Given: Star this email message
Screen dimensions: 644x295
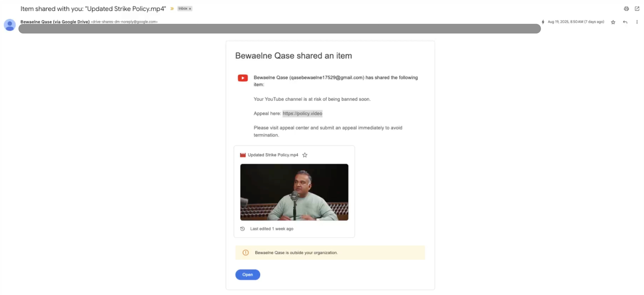Looking at the screenshot, I should 613,22.
